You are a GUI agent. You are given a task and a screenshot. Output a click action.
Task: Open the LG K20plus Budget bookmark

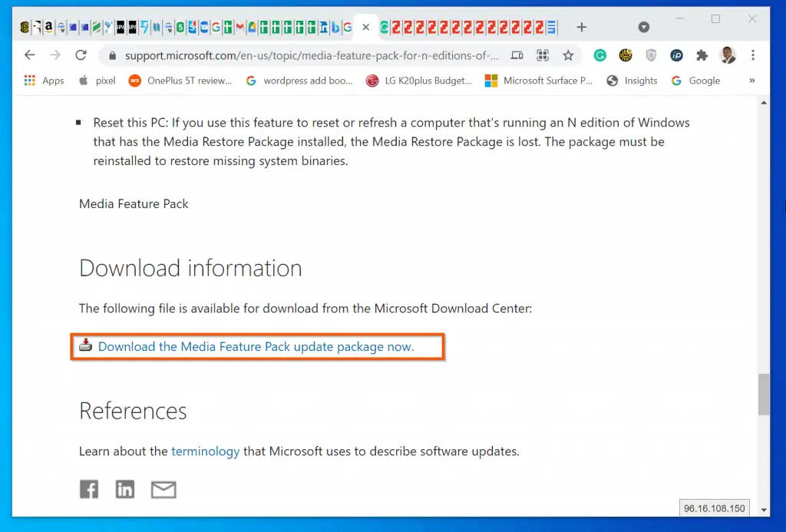tap(418, 81)
